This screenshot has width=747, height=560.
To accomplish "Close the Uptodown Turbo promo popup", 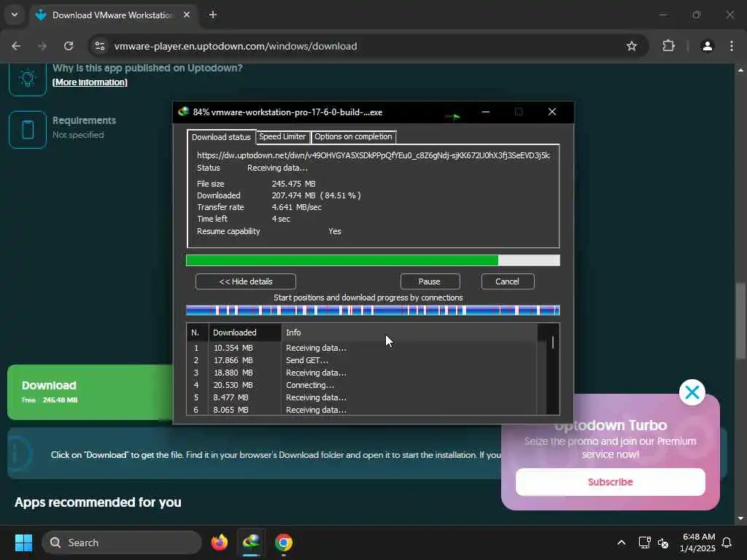I will [x=692, y=392].
